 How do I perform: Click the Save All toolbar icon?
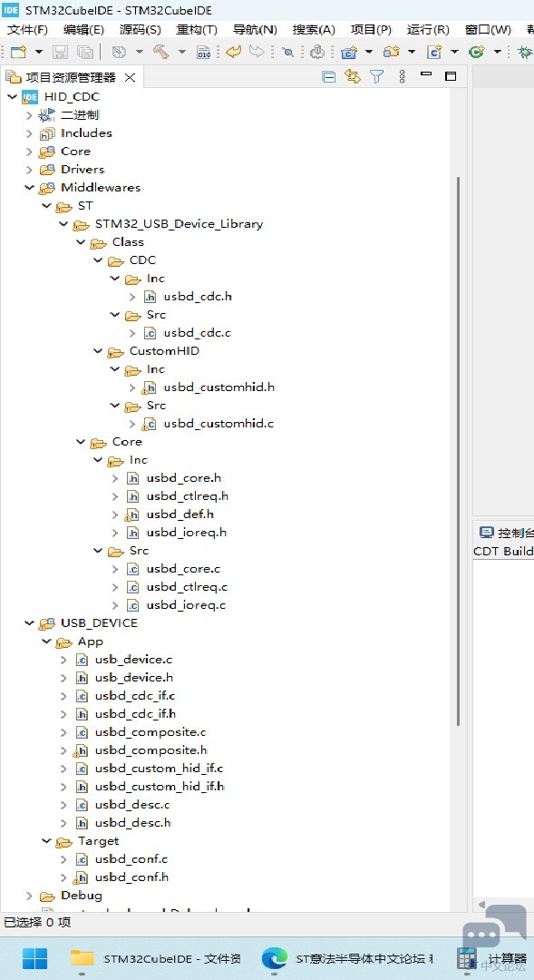(x=84, y=52)
